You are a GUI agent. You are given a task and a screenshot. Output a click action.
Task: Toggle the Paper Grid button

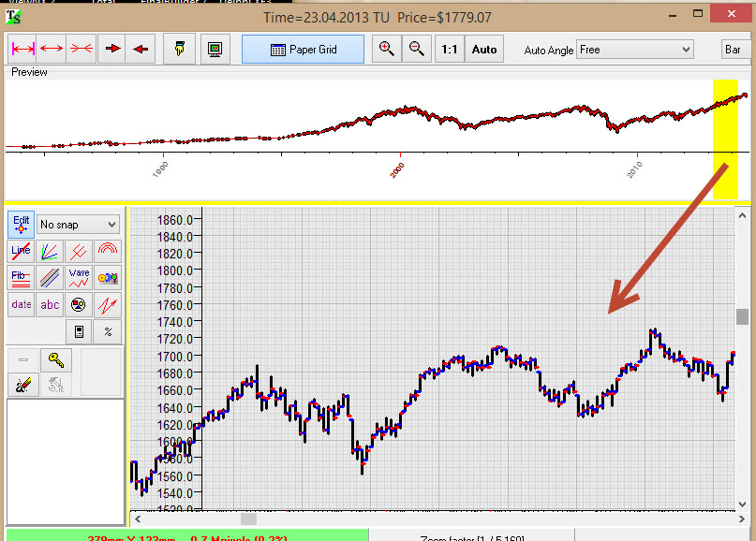click(304, 50)
